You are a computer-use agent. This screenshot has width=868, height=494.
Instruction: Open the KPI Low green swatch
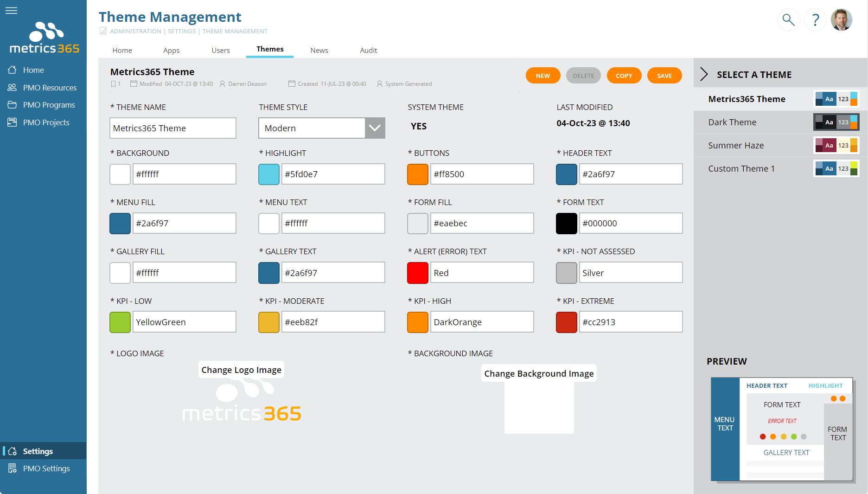tap(120, 322)
